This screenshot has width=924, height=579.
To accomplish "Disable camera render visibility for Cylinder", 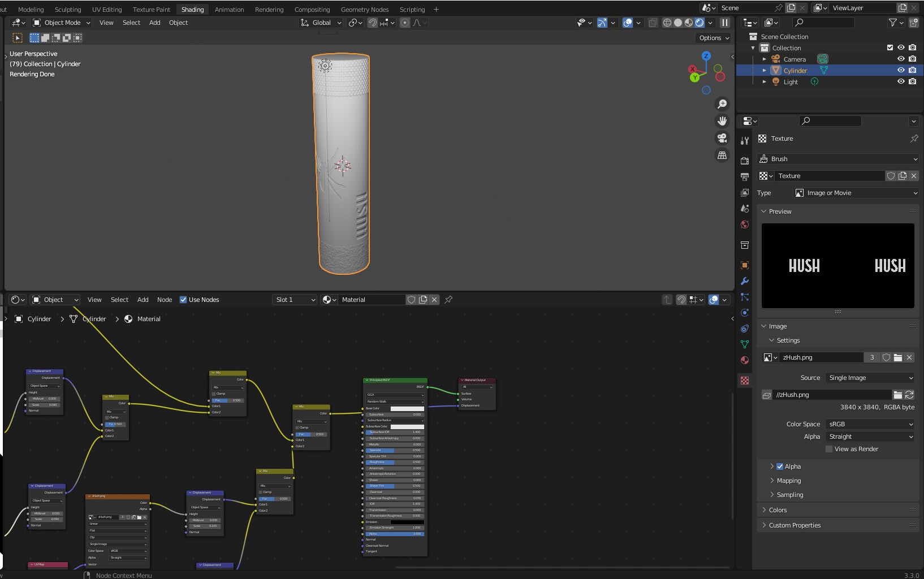I will coord(912,70).
